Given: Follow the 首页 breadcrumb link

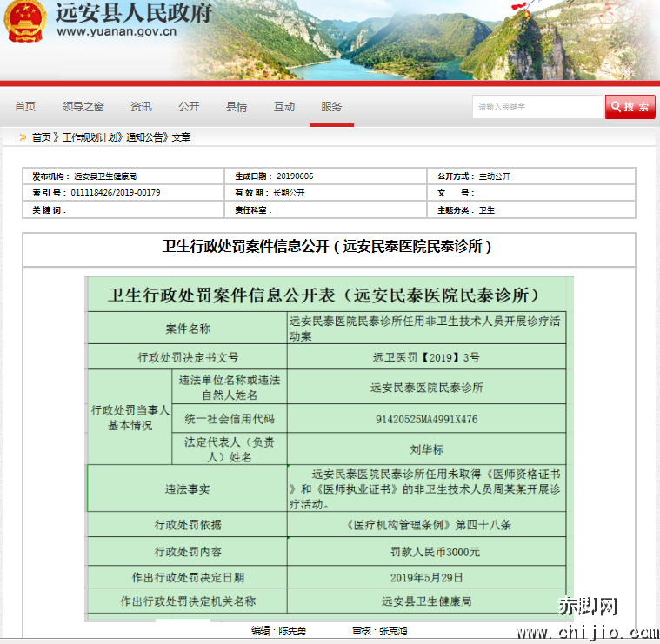Looking at the screenshot, I should pos(41,137).
